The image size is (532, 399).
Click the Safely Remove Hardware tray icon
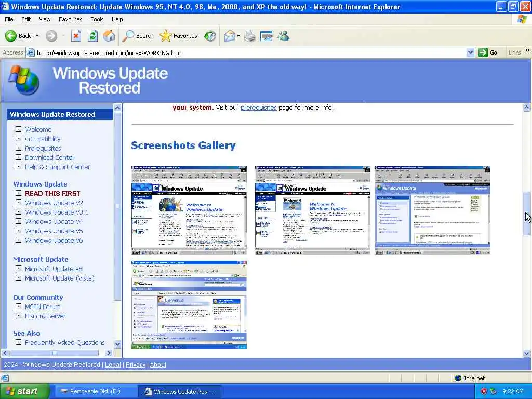click(x=494, y=391)
